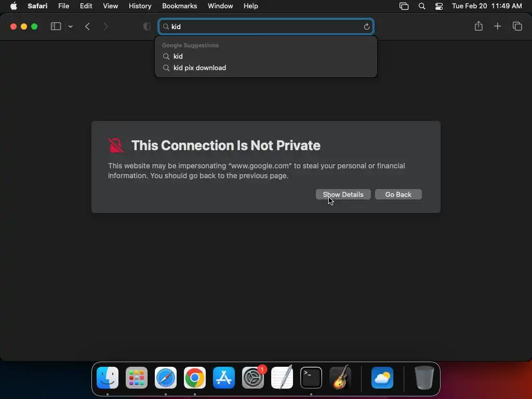The image size is (532, 399).
Task: Open the Bookmarks menu
Action: pyautogui.click(x=179, y=6)
